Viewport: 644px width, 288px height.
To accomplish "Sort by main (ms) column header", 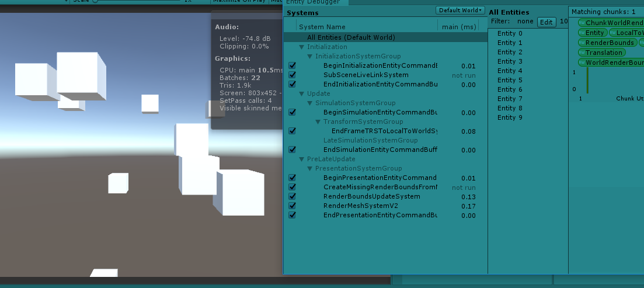I will tap(458, 27).
